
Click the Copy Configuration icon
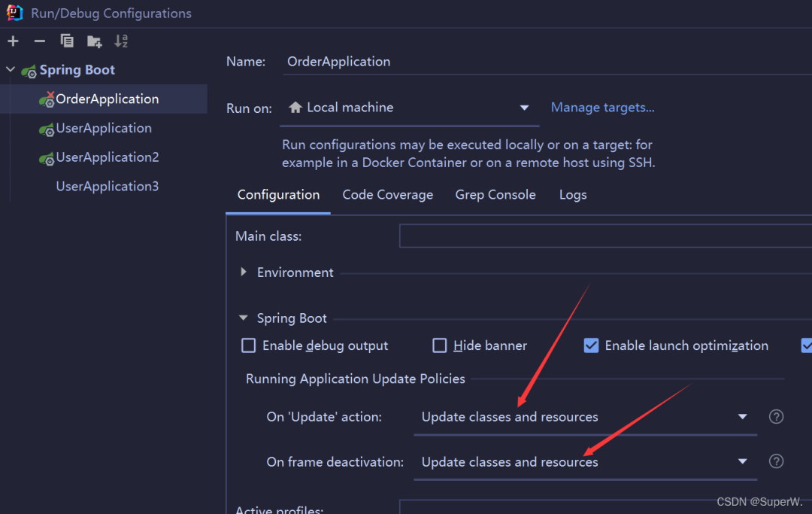67,41
